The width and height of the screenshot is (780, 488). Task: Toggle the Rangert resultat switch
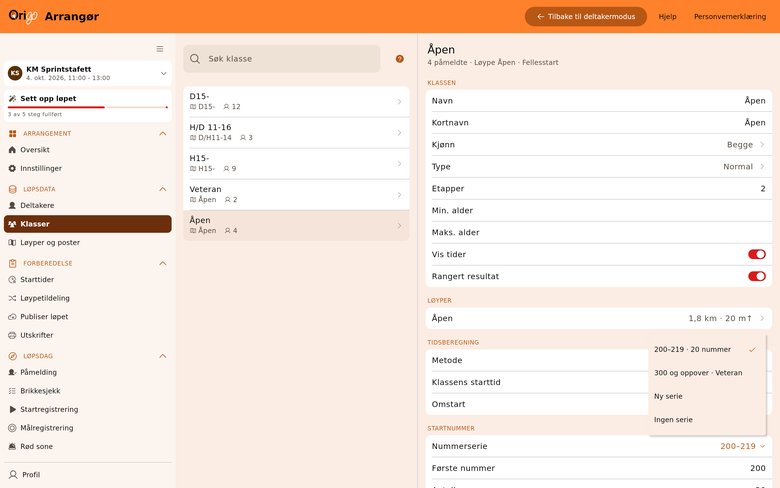pyautogui.click(x=757, y=276)
